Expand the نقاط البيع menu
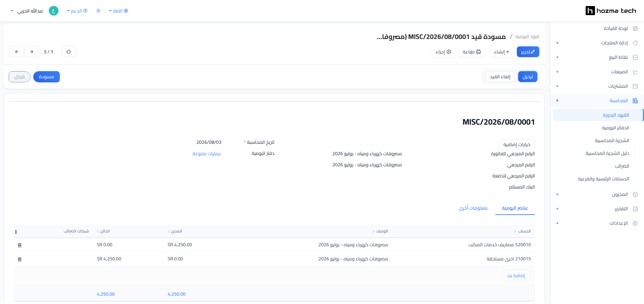 (597, 57)
